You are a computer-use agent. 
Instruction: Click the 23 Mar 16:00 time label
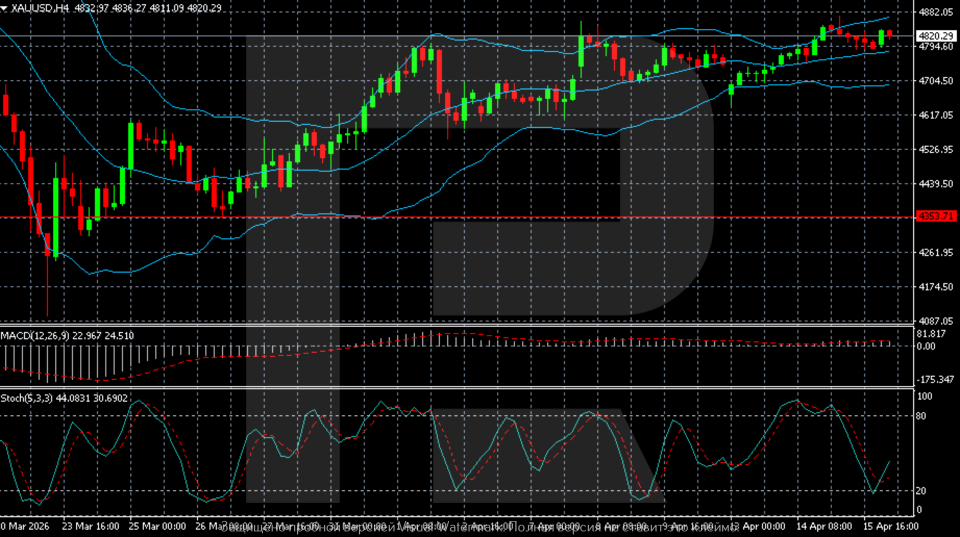(x=90, y=525)
